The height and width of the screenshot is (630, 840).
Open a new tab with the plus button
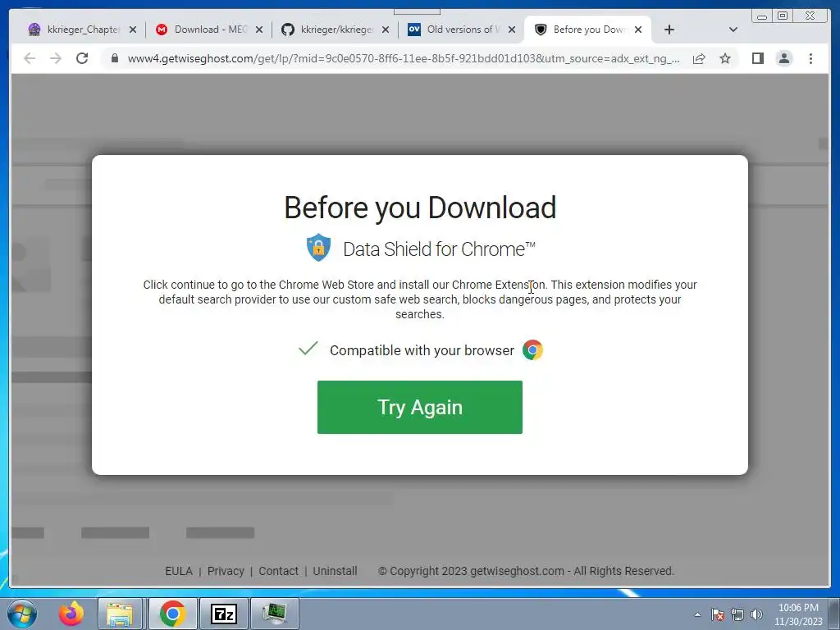click(x=669, y=30)
